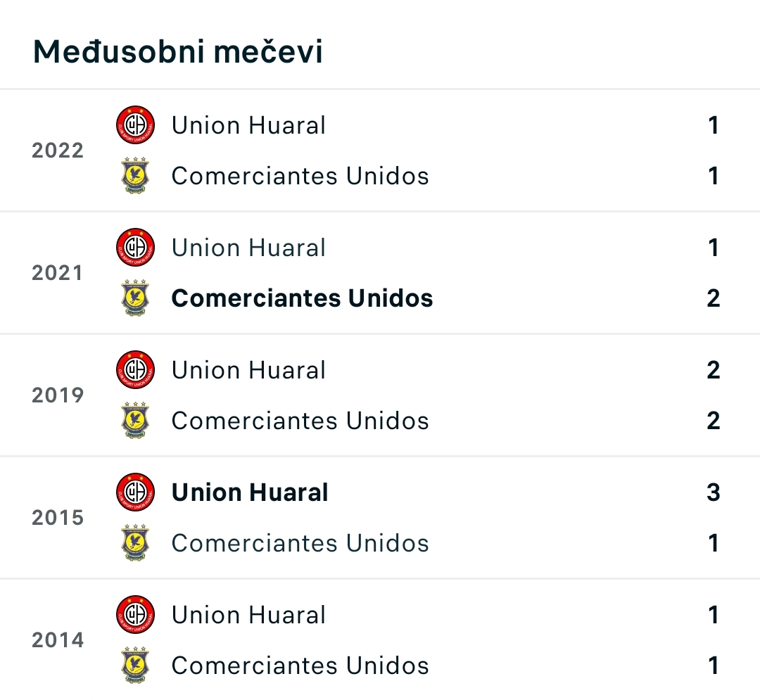Open the 2022 match year label
The image size is (760, 700).
coord(58,150)
